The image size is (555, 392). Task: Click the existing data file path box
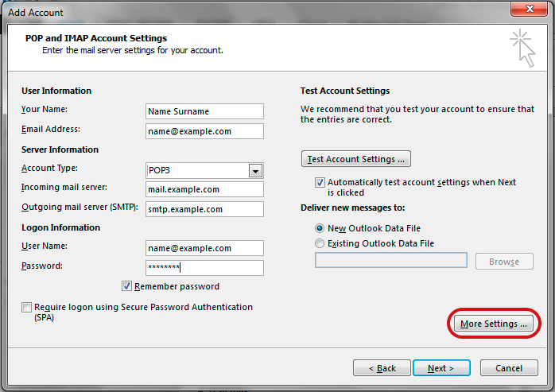point(390,261)
